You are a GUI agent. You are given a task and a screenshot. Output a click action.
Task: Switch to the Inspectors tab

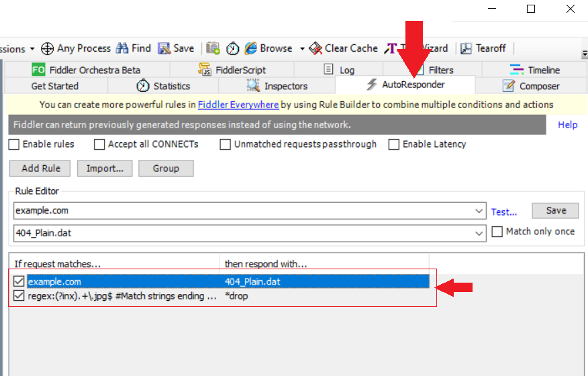(277, 86)
